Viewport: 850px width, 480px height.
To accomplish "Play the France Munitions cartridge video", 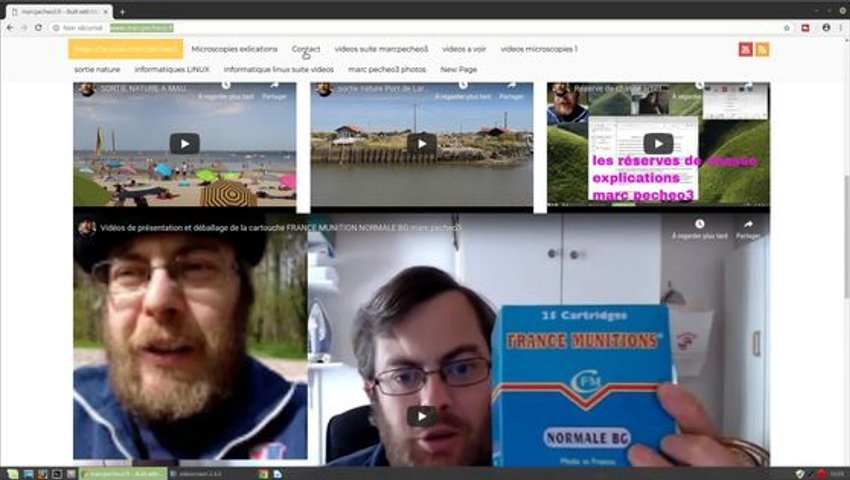I will tap(422, 417).
